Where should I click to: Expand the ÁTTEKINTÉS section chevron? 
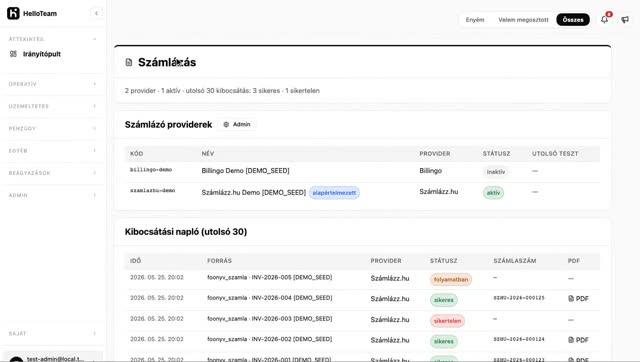tap(95, 39)
